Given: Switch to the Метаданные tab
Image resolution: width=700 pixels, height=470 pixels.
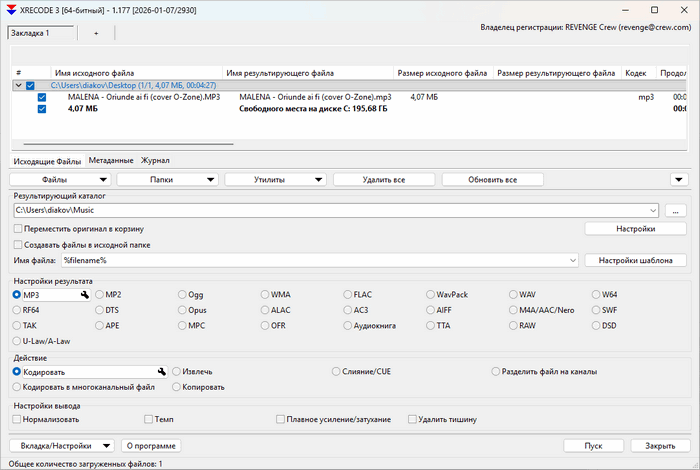Looking at the screenshot, I should (x=110, y=160).
